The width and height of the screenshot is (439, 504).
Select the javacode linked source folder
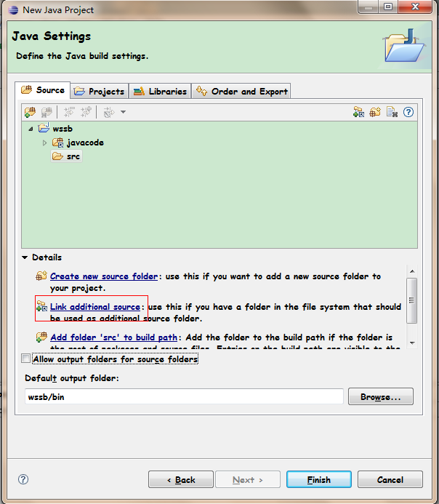pyautogui.click(x=78, y=143)
